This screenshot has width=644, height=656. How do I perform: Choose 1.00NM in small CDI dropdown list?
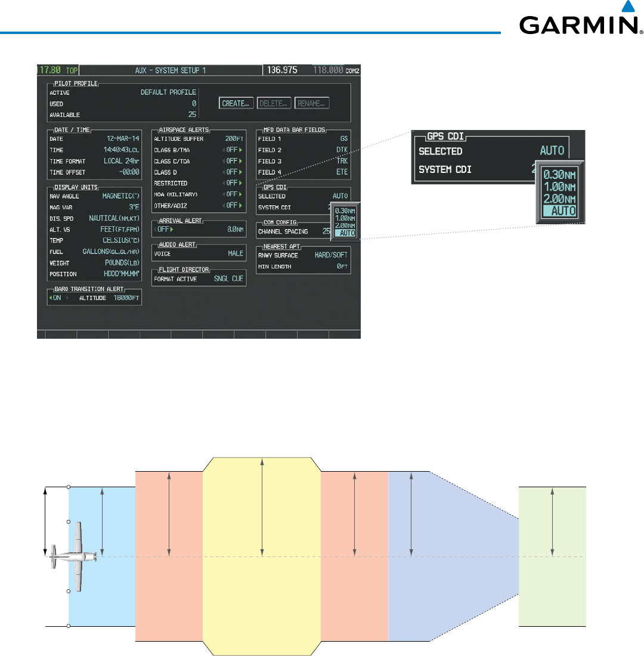coord(345,218)
